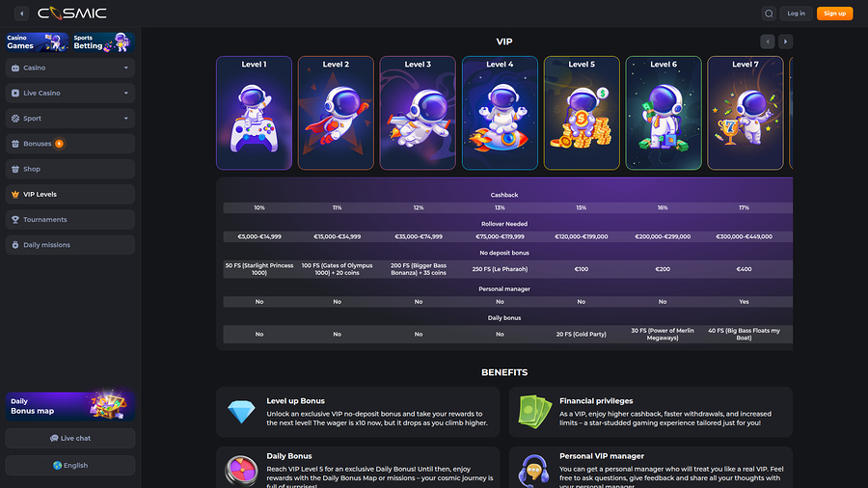
Task: Click the 250 FS (Le Pharaoh) bonus
Action: [x=500, y=269]
